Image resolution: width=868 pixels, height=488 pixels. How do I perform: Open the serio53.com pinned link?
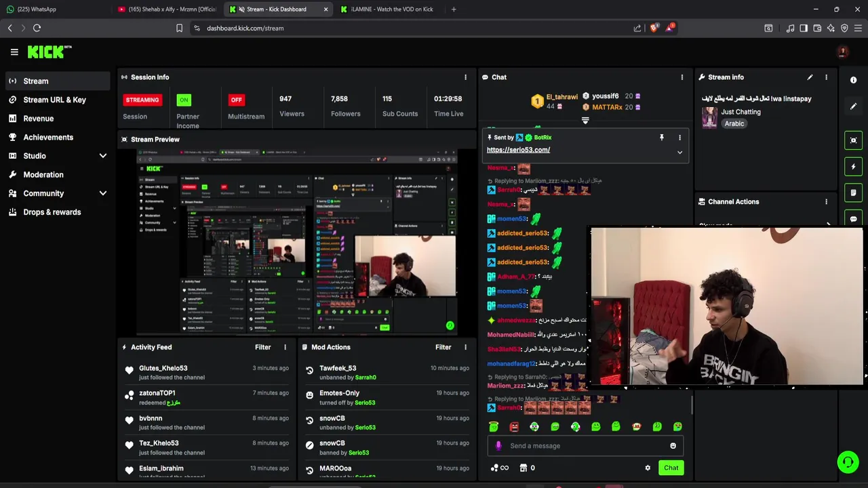[518, 150]
